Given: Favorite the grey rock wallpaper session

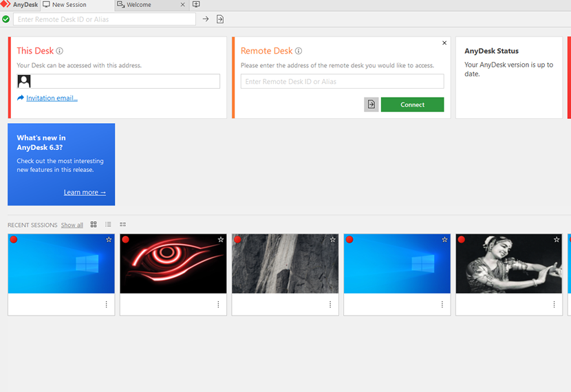Looking at the screenshot, I should pyautogui.click(x=332, y=239).
